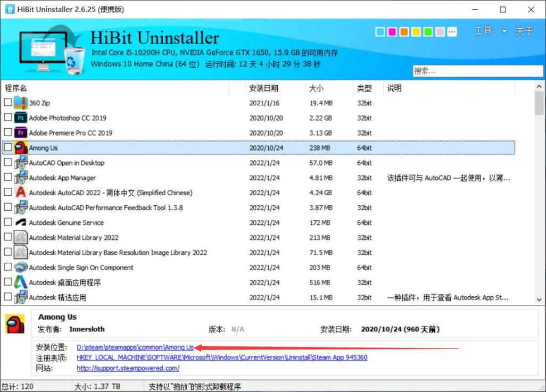Screen dimensions: 546x392
Task: Enable the Autodesk Material Library 2022 checkbox
Action: point(7,237)
